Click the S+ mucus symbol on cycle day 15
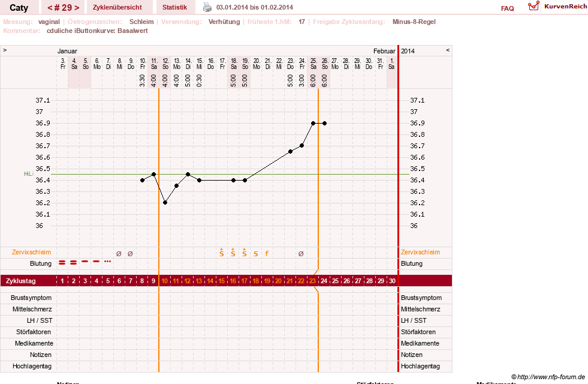The height and width of the screenshot is (384, 588). coord(222,252)
